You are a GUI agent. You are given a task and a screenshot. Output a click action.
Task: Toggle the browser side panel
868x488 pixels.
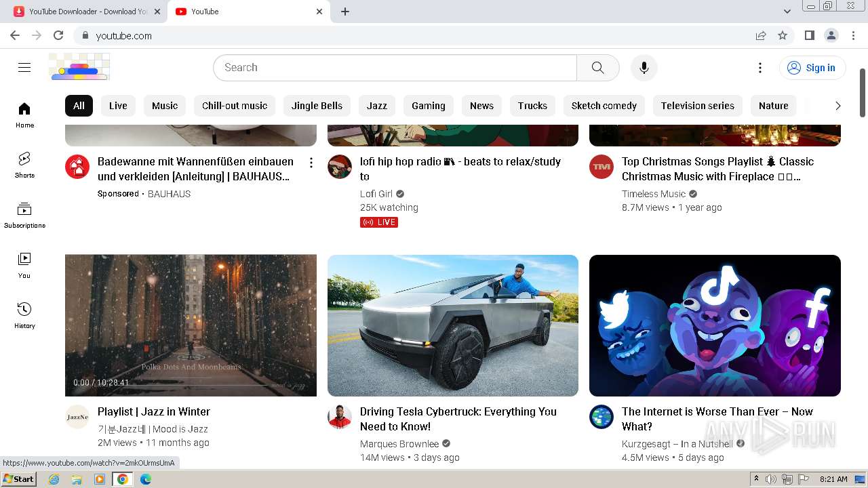[x=809, y=35]
